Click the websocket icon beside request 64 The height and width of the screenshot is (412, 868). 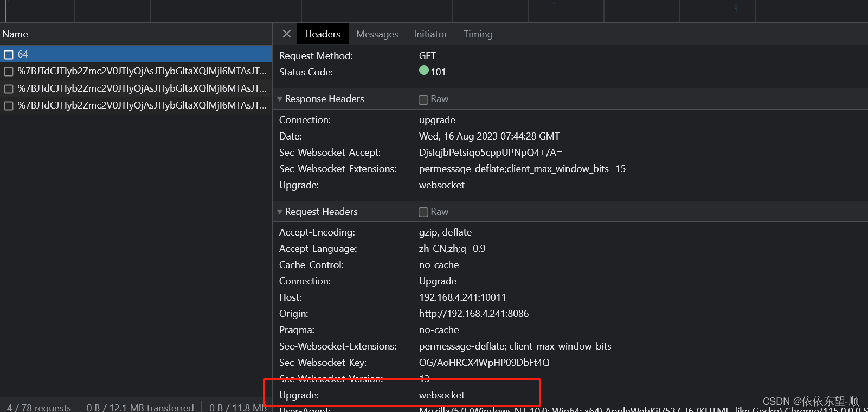(9, 54)
